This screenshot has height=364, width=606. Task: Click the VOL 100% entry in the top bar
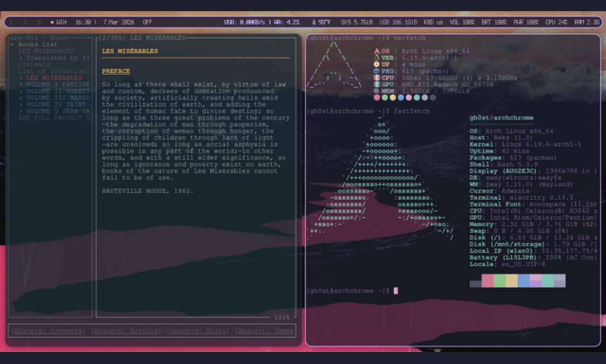tap(462, 22)
